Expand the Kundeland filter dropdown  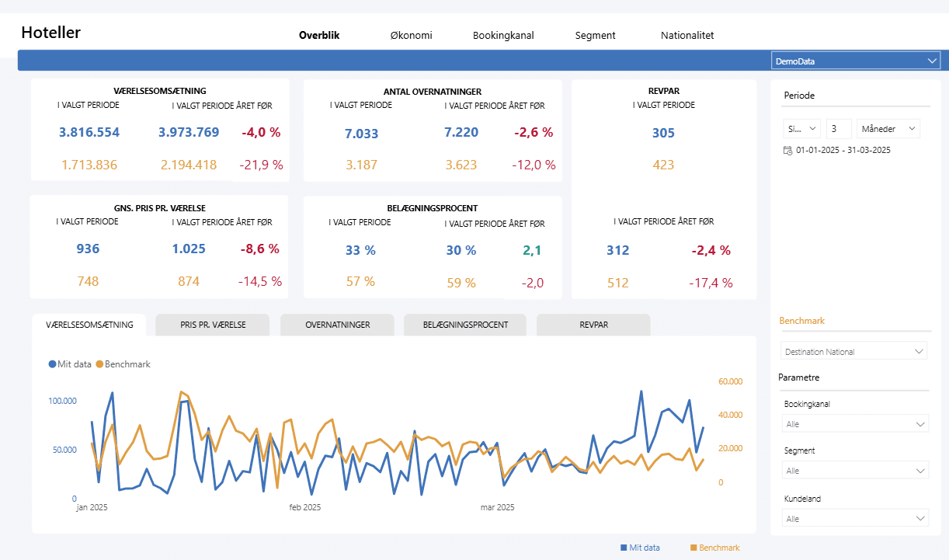[853, 518]
